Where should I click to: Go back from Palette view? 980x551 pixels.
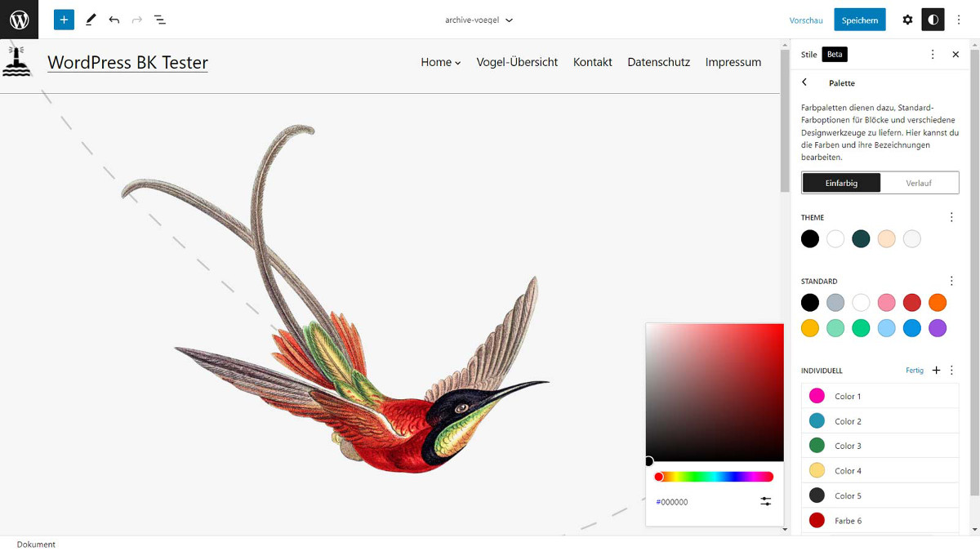pyautogui.click(x=804, y=82)
